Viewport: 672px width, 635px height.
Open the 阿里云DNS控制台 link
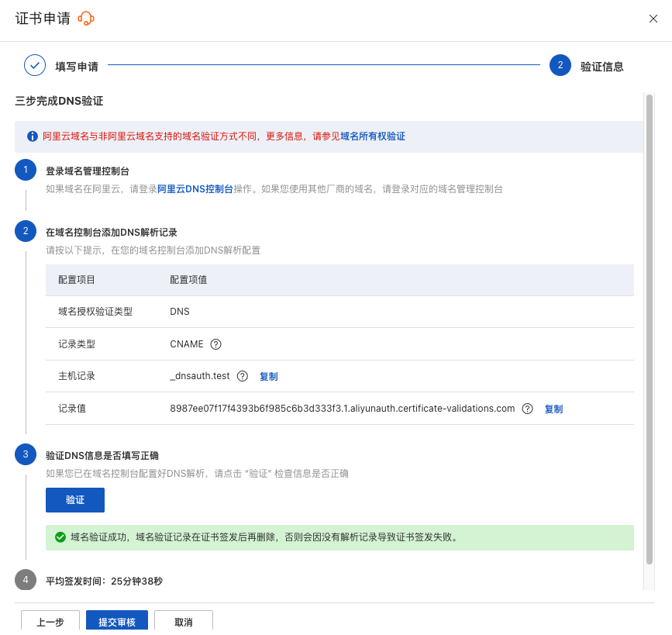tap(195, 188)
